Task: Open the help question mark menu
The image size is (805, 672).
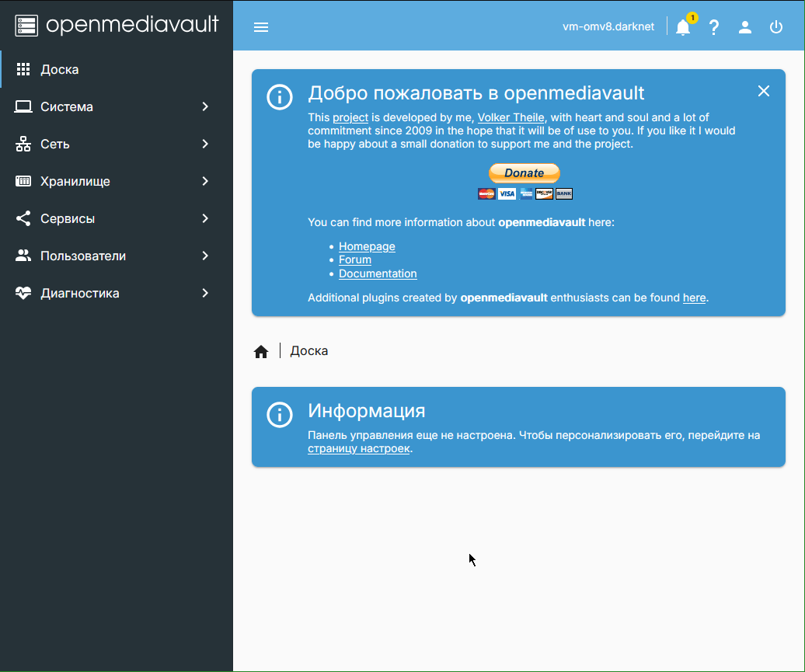Action: click(713, 26)
